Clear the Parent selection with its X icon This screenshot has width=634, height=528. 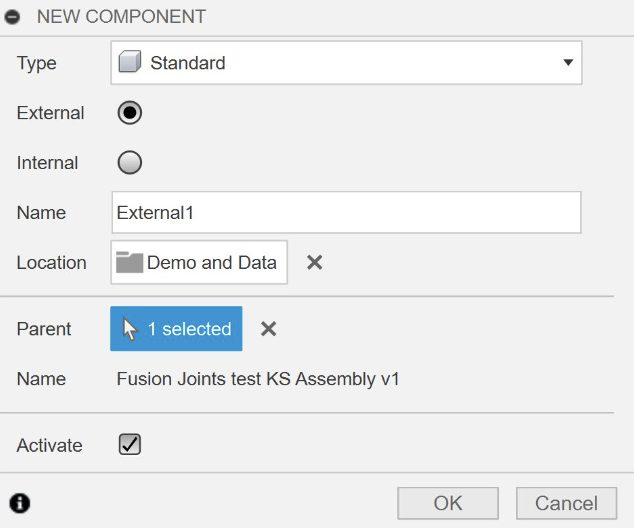pyautogui.click(x=268, y=329)
